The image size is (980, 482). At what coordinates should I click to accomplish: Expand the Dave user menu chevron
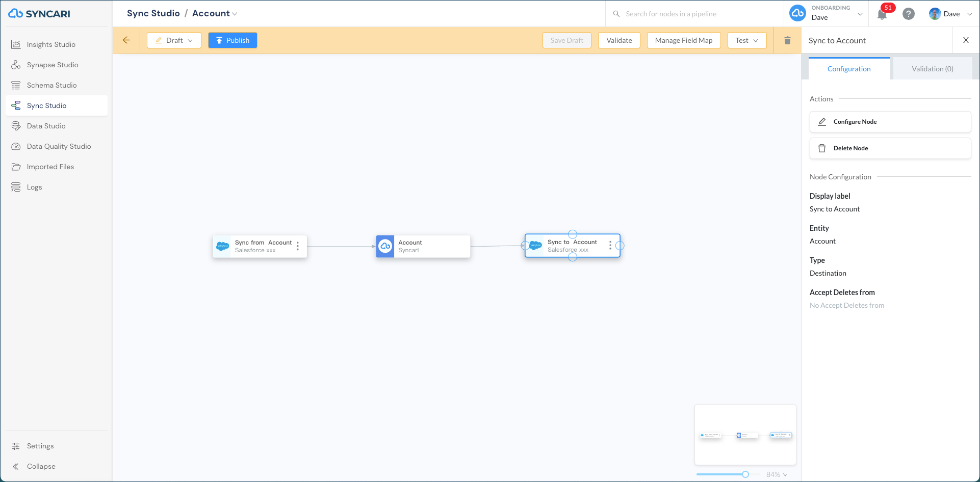click(x=970, y=14)
